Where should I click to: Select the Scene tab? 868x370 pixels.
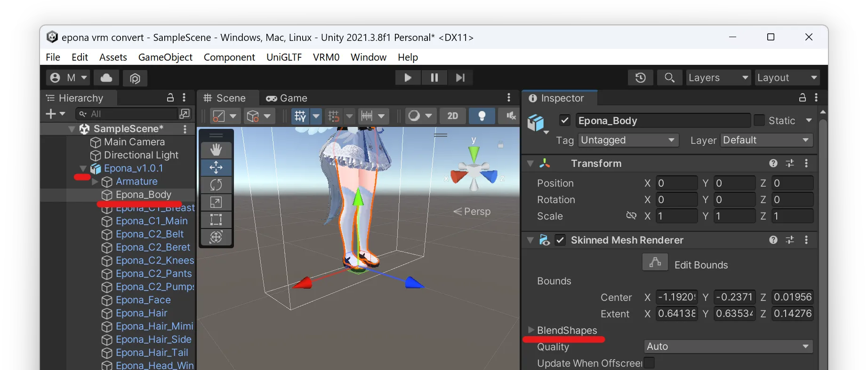pos(225,98)
